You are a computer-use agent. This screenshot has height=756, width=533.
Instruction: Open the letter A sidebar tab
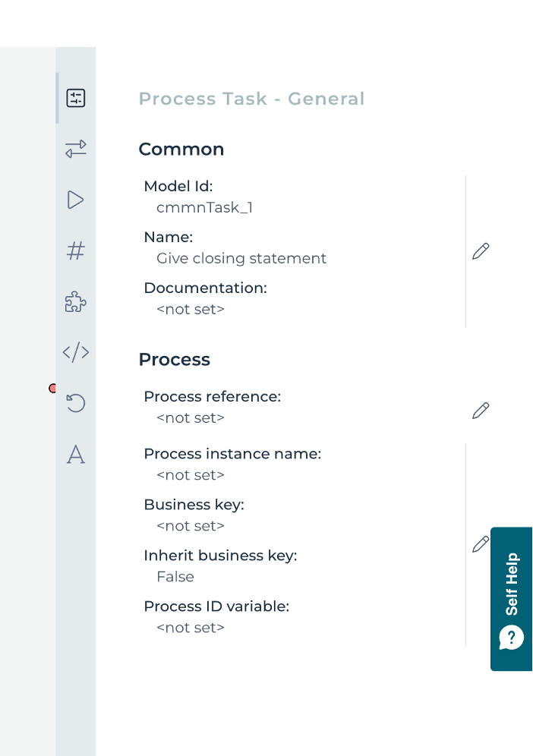[x=76, y=454]
